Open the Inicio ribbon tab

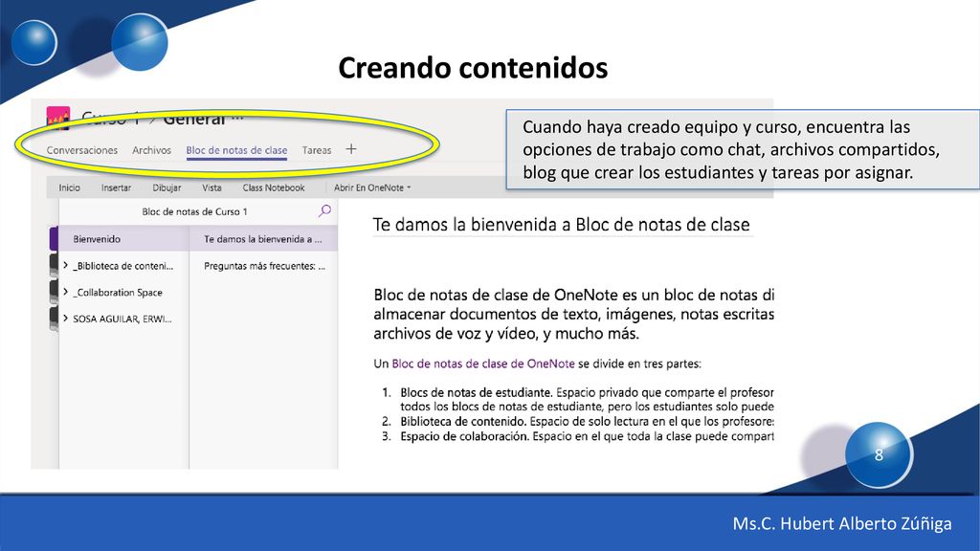click(69, 187)
